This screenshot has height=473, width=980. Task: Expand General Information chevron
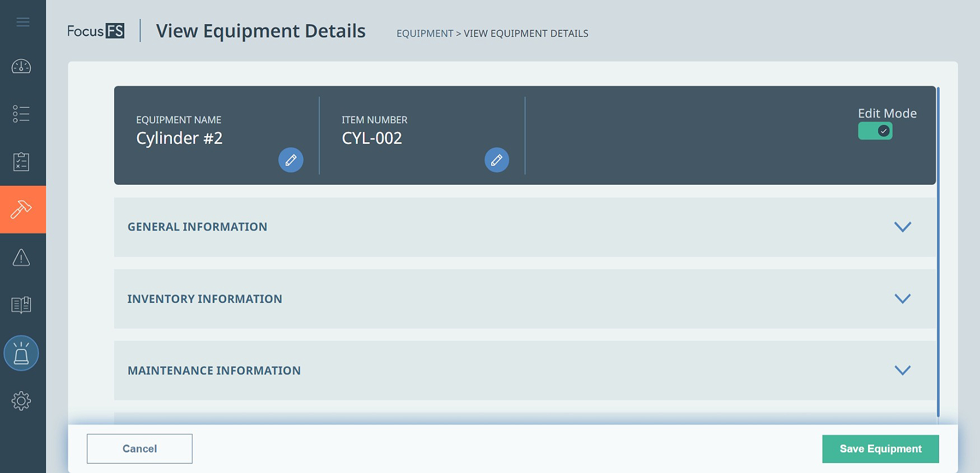pos(903,227)
